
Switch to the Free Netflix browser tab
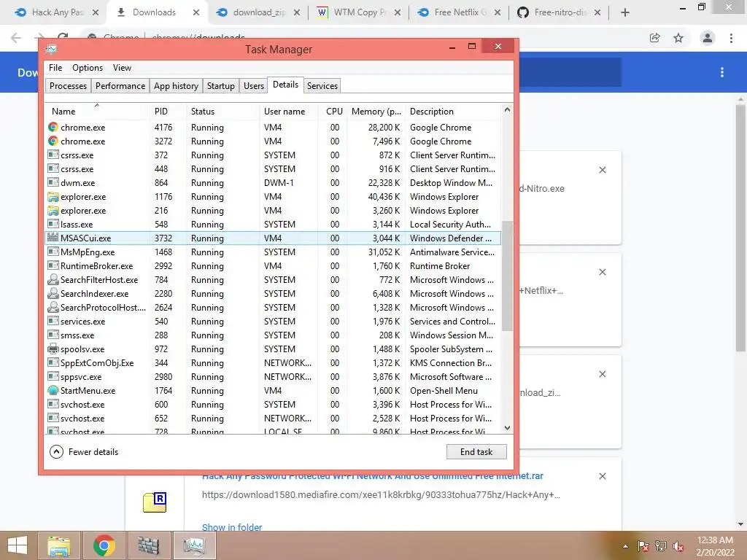pos(460,12)
